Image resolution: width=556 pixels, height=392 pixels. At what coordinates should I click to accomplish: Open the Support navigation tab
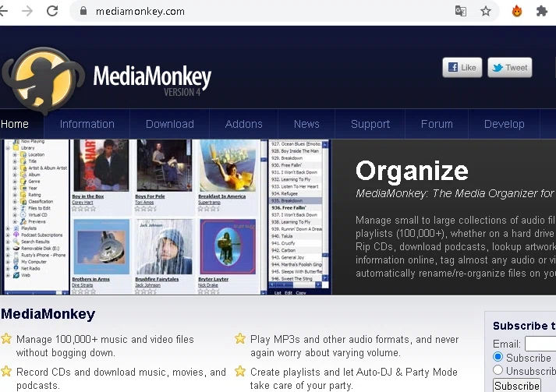(370, 124)
